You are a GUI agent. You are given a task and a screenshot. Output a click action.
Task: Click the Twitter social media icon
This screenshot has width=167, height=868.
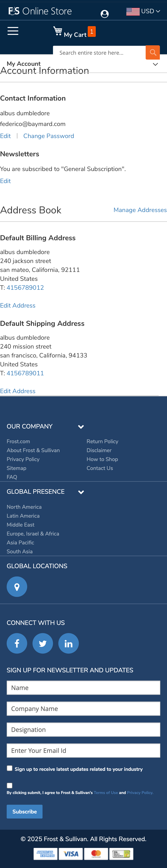coord(42,643)
